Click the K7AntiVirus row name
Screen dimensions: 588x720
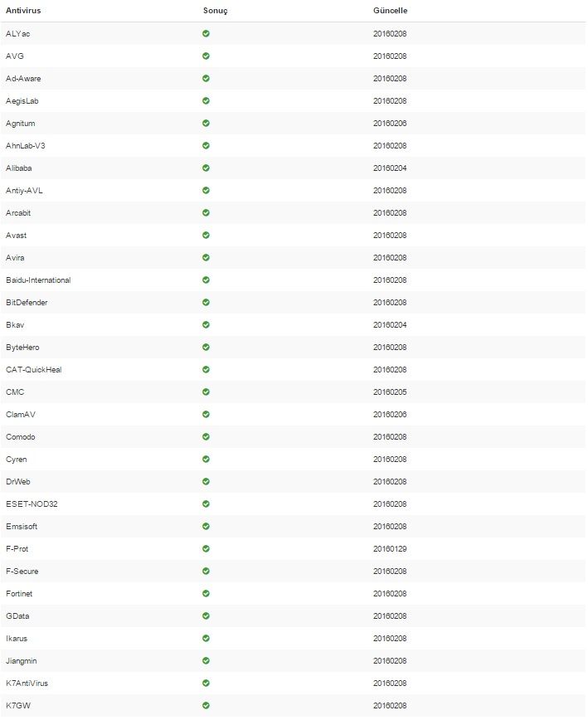pyautogui.click(x=27, y=684)
